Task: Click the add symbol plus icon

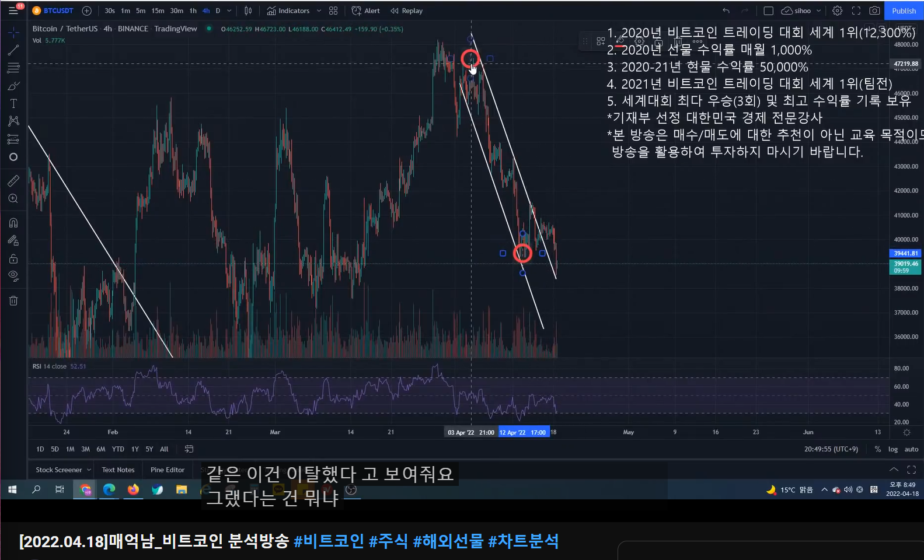Action: click(x=86, y=10)
